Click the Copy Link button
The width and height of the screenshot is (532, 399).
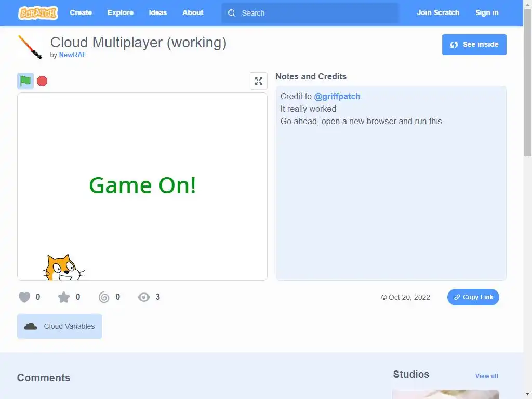[x=473, y=297]
